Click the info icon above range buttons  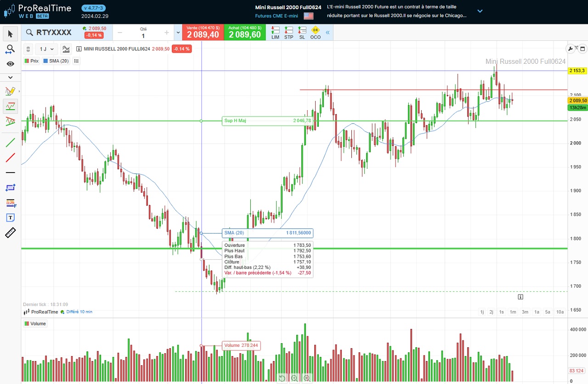click(520, 297)
